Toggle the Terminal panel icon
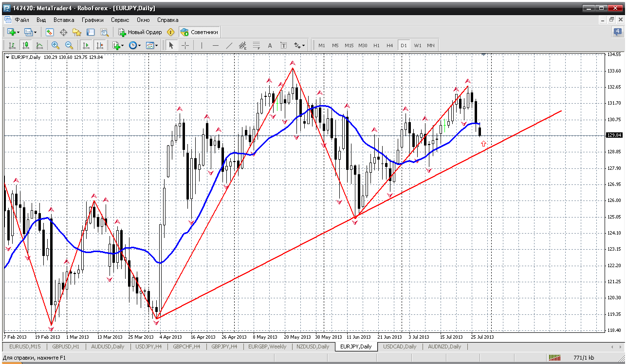The height and width of the screenshot is (364, 627). [x=91, y=32]
